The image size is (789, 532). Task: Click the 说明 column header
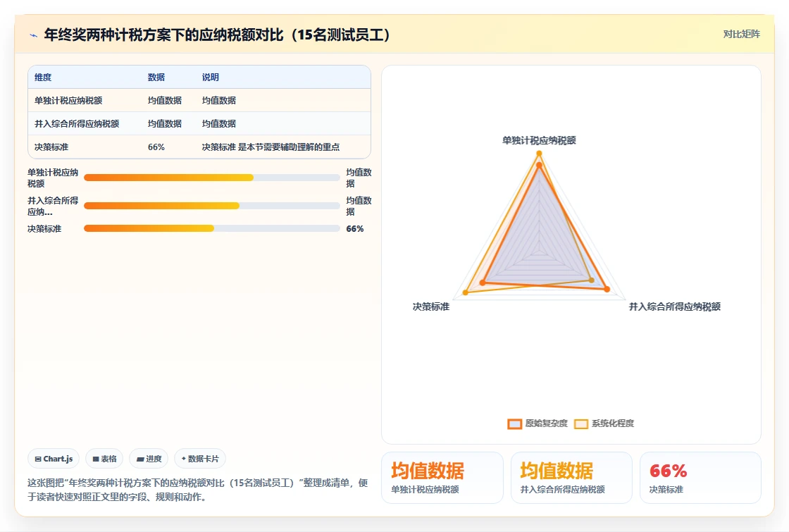211,77
